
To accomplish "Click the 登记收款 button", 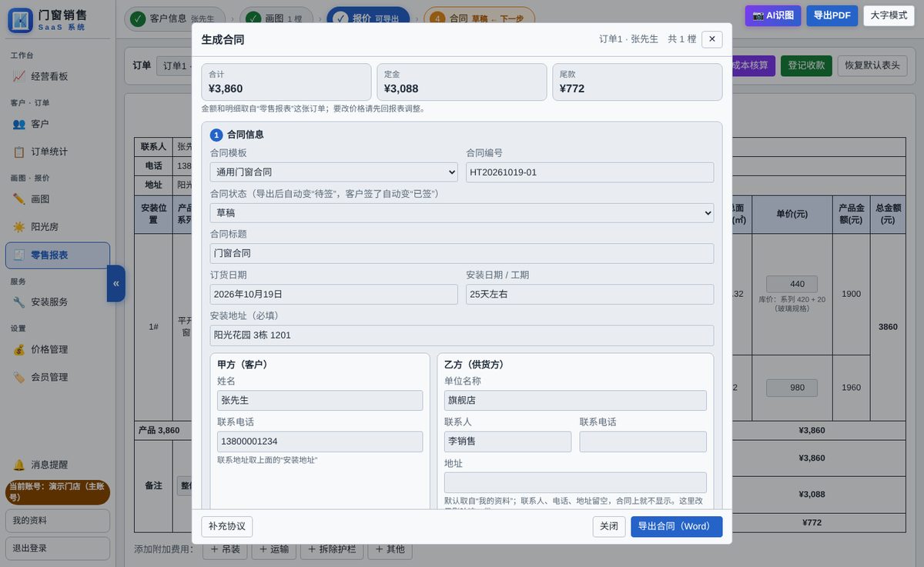I will (x=806, y=65).
